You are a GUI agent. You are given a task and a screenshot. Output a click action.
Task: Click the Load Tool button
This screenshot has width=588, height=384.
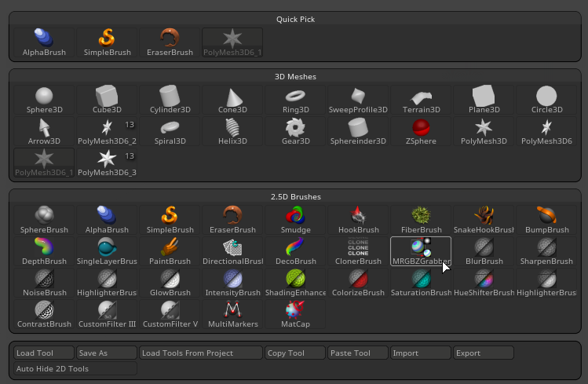(x=44, y=353)
